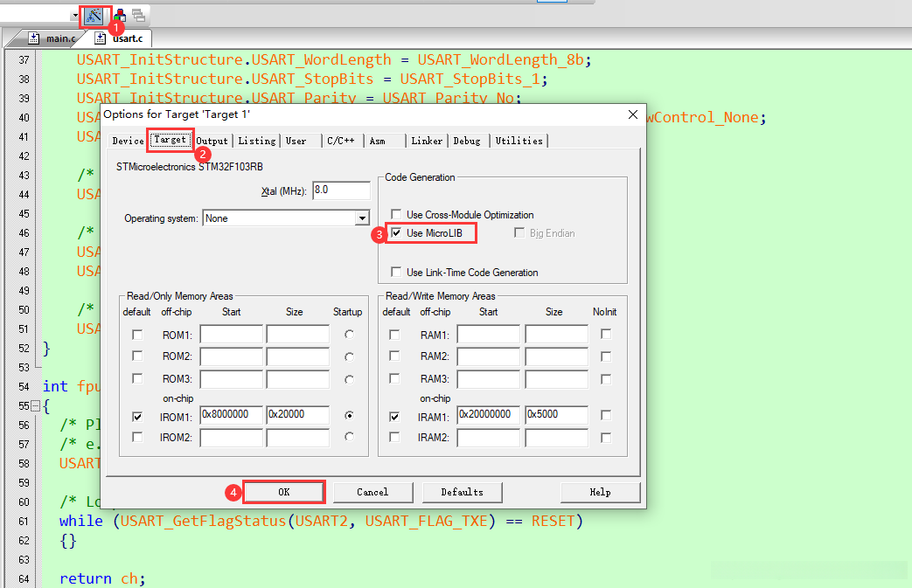Click the Defaults button

point(463,492)
